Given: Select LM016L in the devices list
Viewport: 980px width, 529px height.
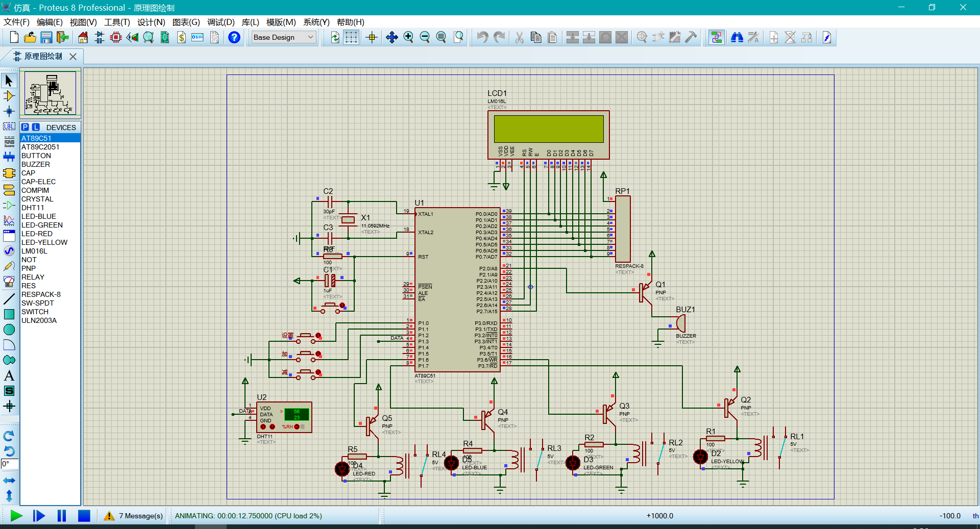Looking at the screenshot, I should tap(50, 251).
